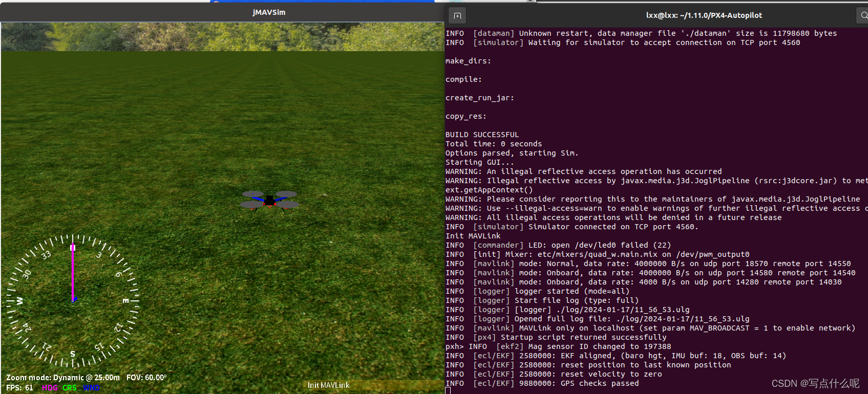Click the 'Init MAVLink' line in terminal
Viewport: 868px width, 394px height.
473,236
